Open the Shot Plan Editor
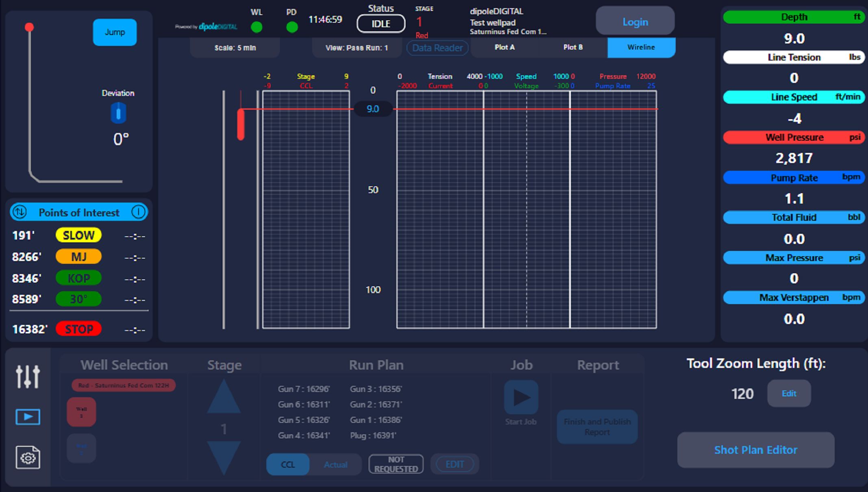Screen dimensions: 868x492 (755, 450)
